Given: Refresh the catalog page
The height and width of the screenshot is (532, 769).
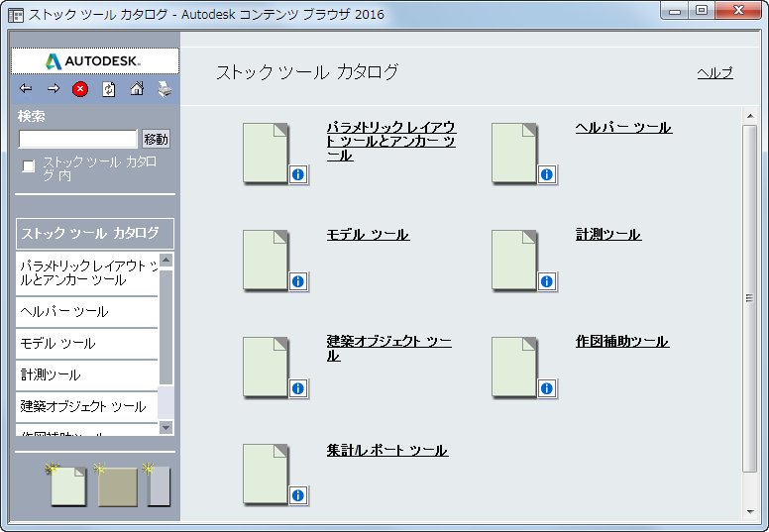Looking at the screenshot, I should pos(108,89).
